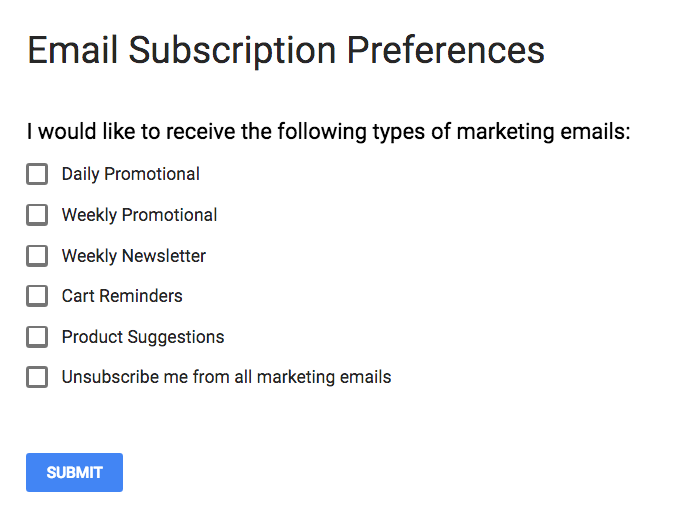This screenshot has width=678, height=528.
Task: Click the 'Weekly Promotional' label text
Action: [x=139, y=215]
